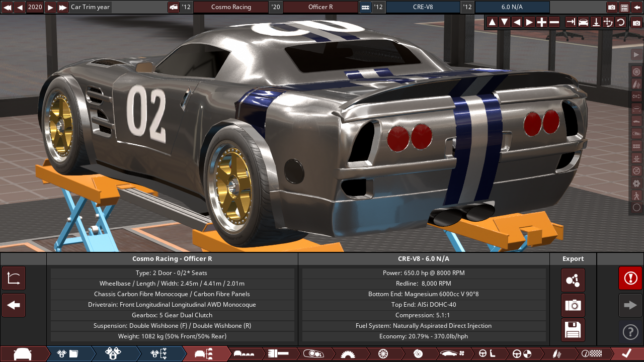Viewport: 644px width, 362px height.
Task: Click the gear settings icon in sidebar
Action: (636, 183)
